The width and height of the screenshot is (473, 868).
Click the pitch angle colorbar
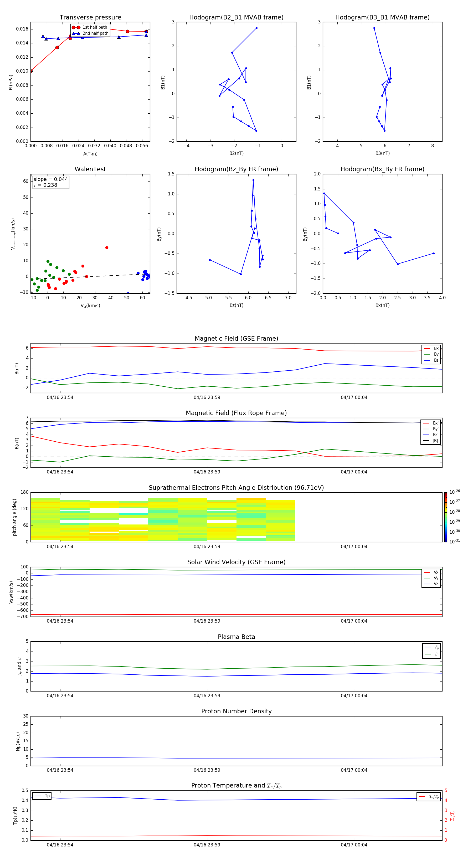(x=445, y=517)
